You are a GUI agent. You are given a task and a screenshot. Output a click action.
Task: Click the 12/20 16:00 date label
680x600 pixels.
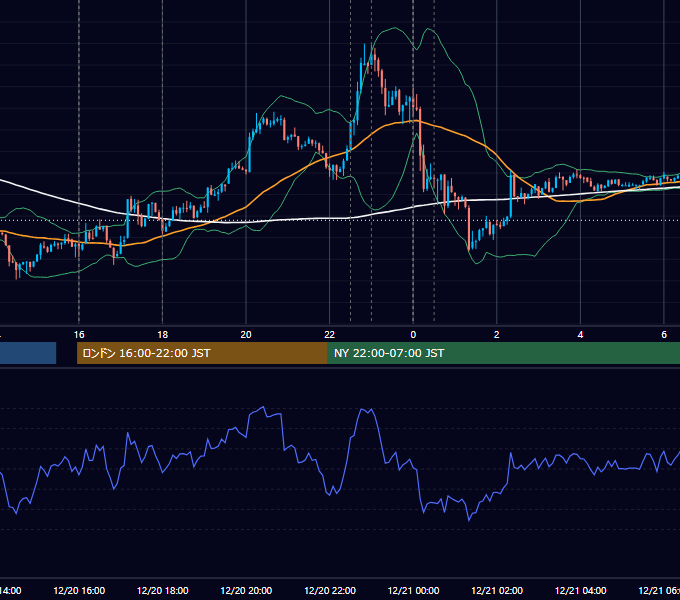(x=79, y=590)
